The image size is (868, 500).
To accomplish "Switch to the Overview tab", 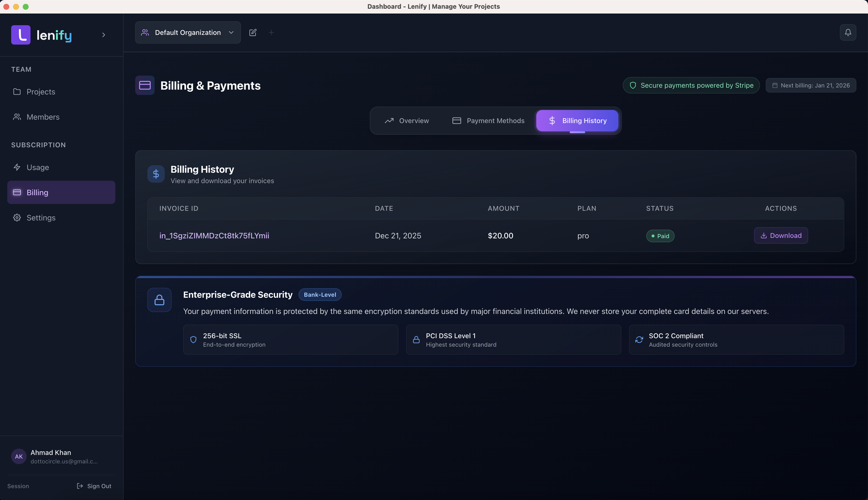I will [x=407, y=121].
